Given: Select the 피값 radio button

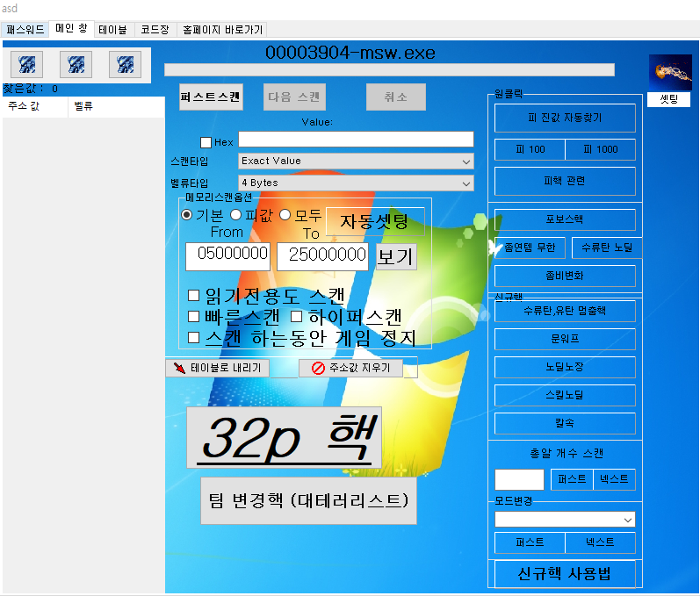Looking at the screenshot, I should [235, 215].
